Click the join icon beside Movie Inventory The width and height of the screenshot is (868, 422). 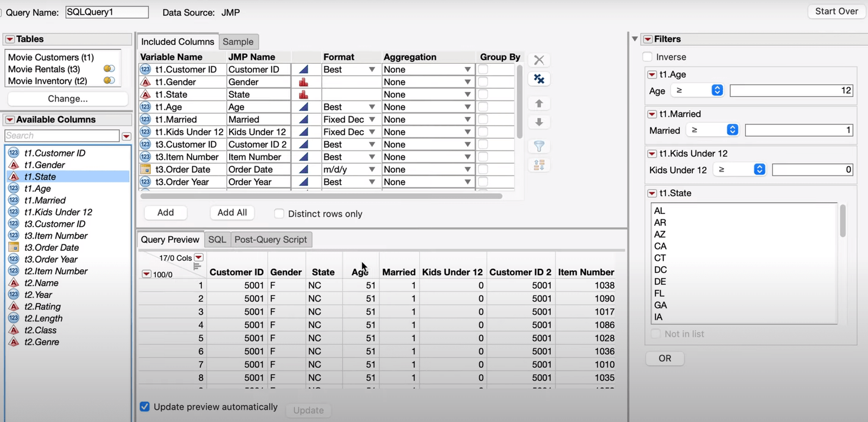click(109, 81)
